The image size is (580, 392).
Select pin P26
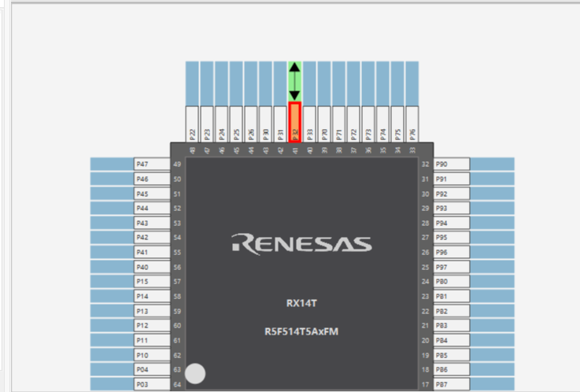click(x=251, y=124)
